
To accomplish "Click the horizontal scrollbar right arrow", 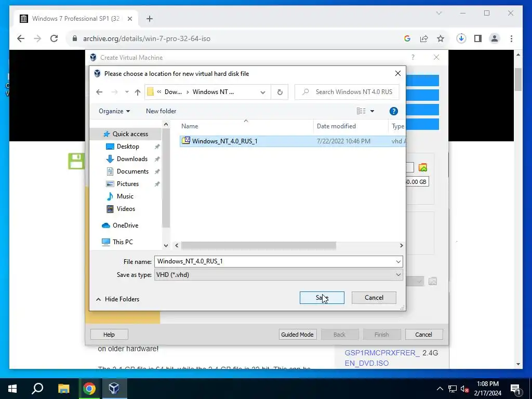I will pyautogui.click(x=402, y=245).
